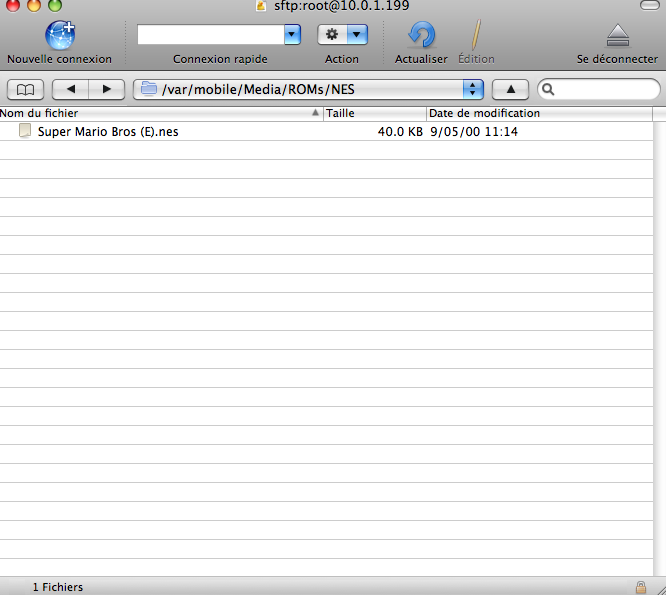The image size is (666, 595).
Task: Go forward with right arrow button
Action: tap(107, 90)
